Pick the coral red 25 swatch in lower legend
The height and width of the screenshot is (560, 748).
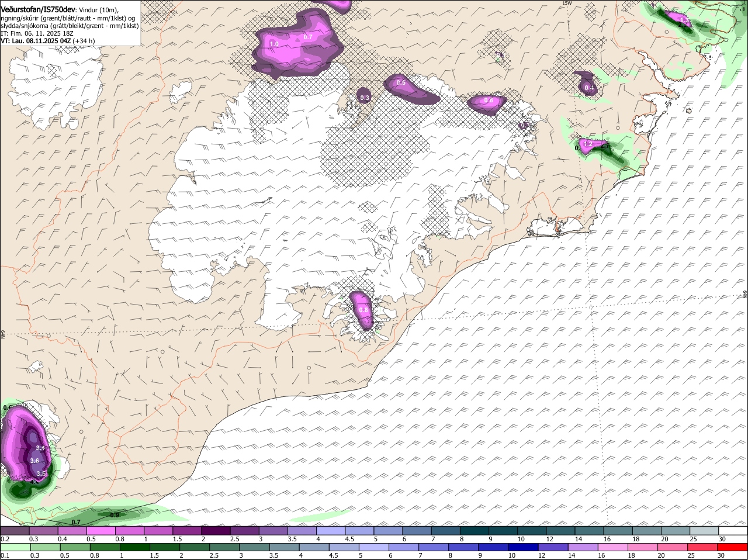coord(702,547)
